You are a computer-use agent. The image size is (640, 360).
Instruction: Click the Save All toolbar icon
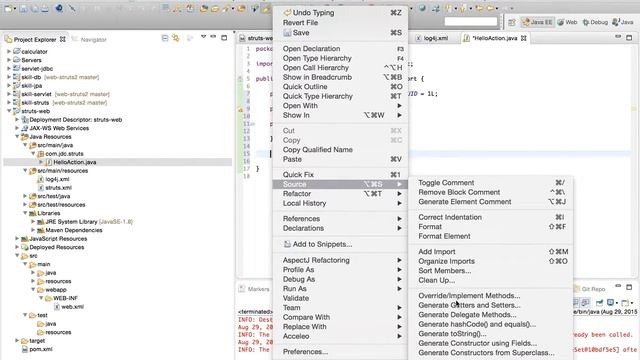[34, 8]
